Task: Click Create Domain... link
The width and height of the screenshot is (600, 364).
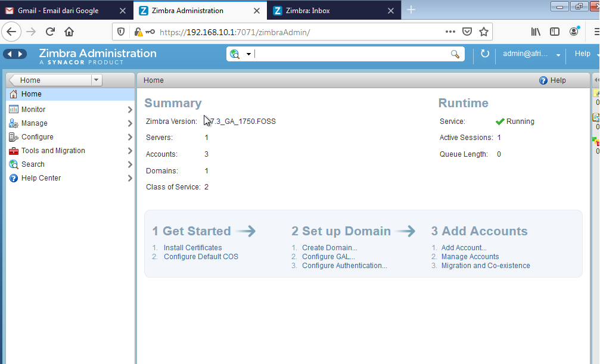Action: pyautogui.click(x=330, y=248)
